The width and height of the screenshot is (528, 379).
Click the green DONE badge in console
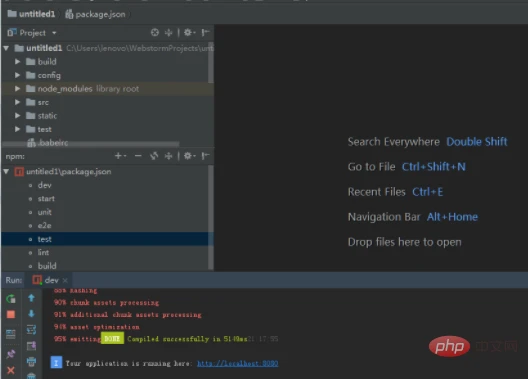pyautogui.click(x=112, y=338)
